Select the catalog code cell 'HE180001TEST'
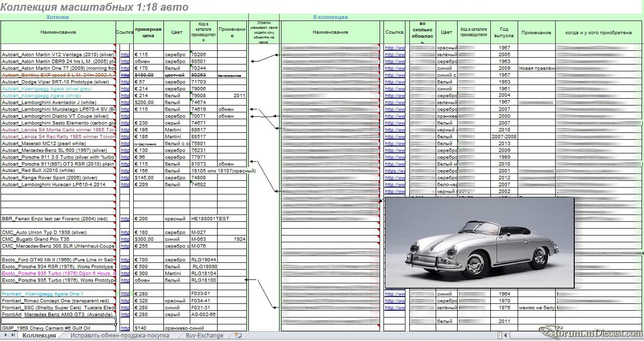 (x=210, y=219)
